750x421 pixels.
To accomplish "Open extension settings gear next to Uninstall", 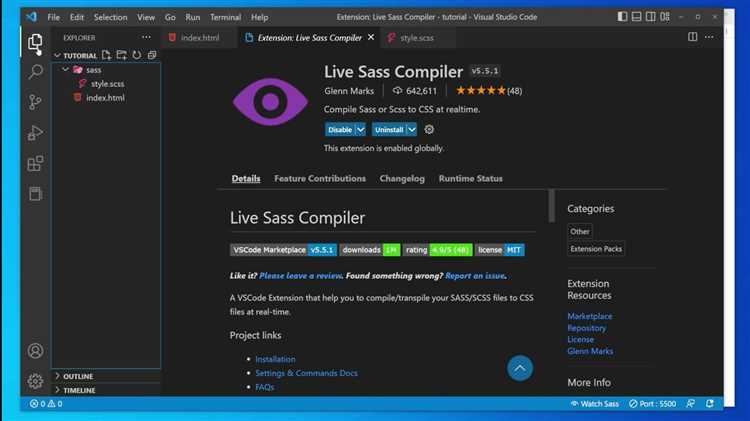I will 429,129.
